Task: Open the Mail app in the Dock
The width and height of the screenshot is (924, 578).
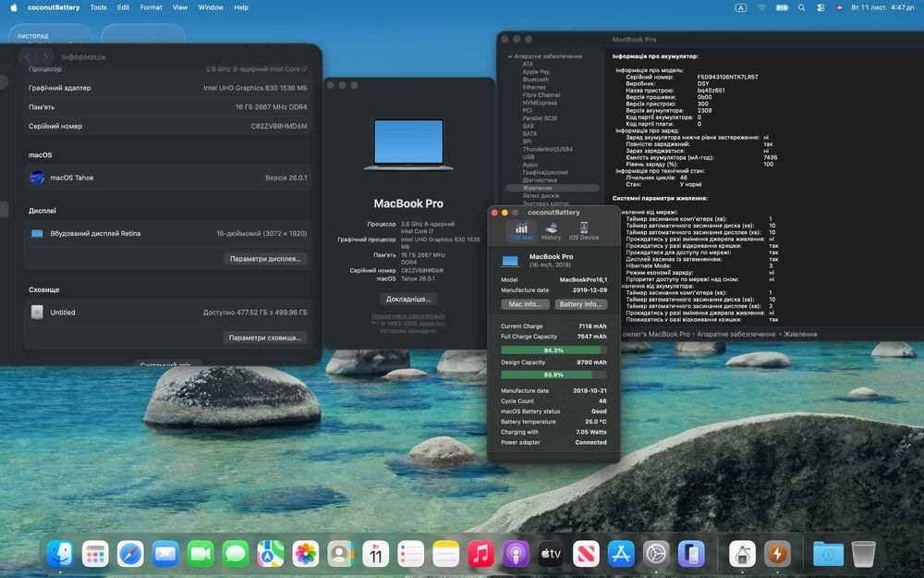Action: (x=165, y=554)
